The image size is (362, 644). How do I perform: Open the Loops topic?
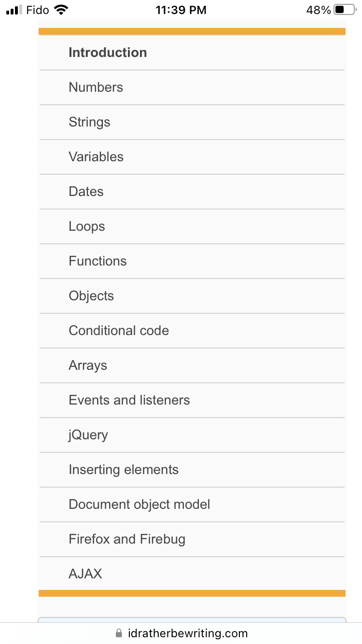point(87,226)
